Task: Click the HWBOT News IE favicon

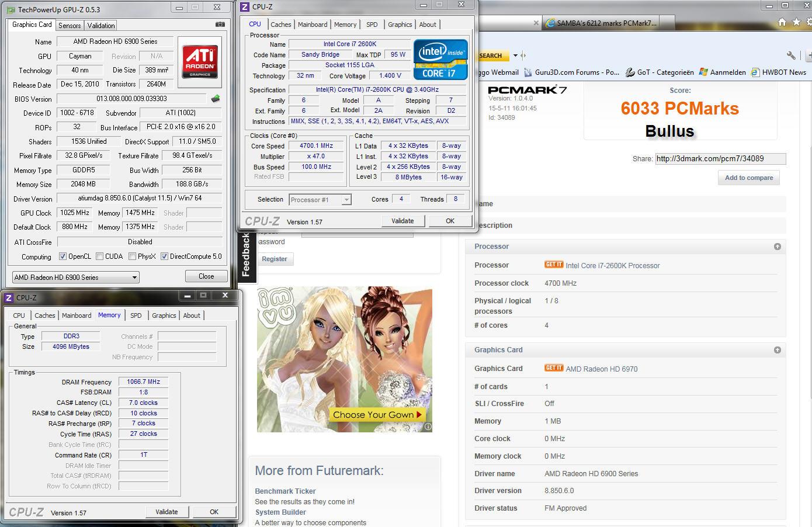Action: pyautogui.click(x=755, y=72)
